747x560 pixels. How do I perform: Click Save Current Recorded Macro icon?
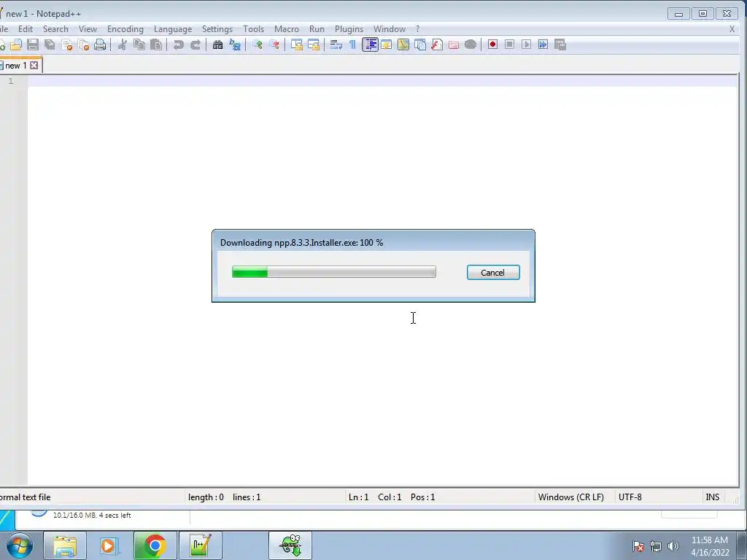560,44
